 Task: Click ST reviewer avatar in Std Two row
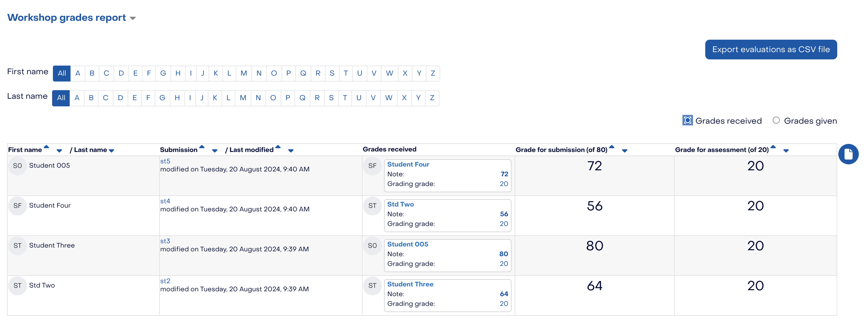click(x=372, y=286)
